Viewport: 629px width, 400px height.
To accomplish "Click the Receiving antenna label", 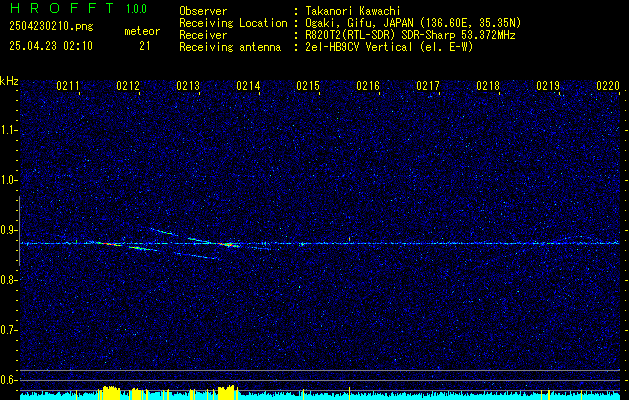I will (x=230, y=47).
